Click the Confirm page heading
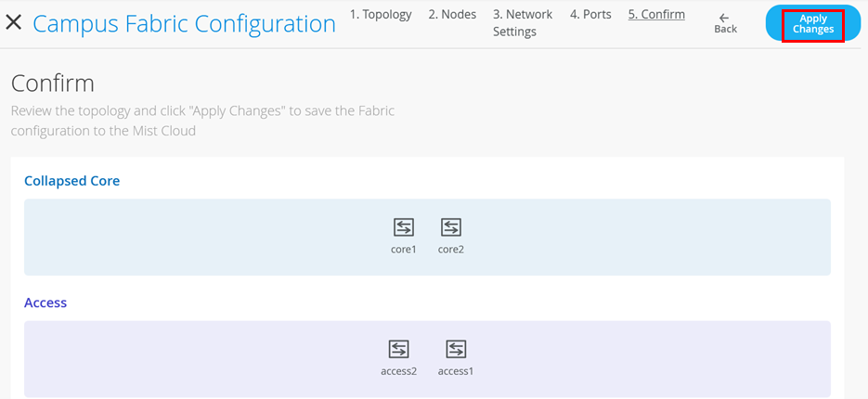This screenshot has width=868, height=399. (53, 84)
